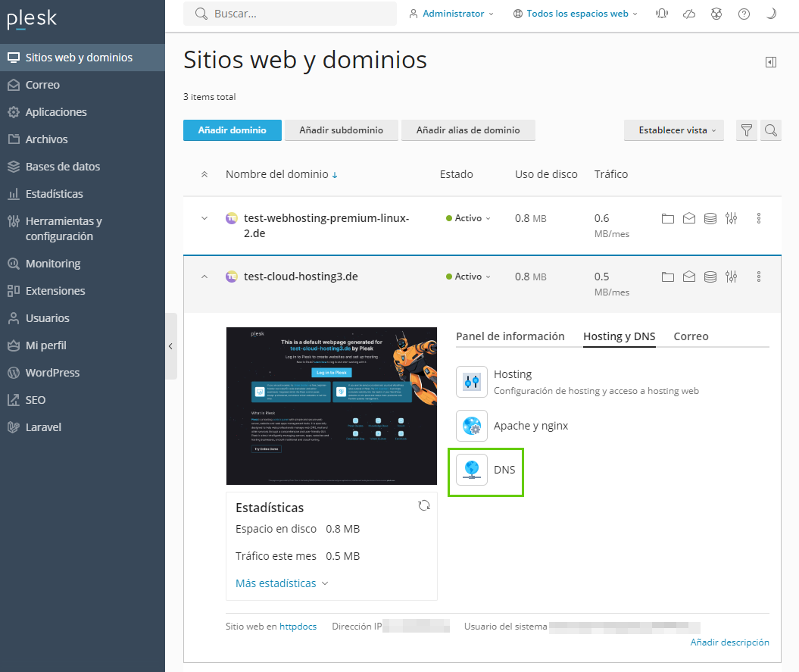Click the Extensiones blocks icon
The height and width of the screenshot is (672, 799).
[x=14, y=291]
